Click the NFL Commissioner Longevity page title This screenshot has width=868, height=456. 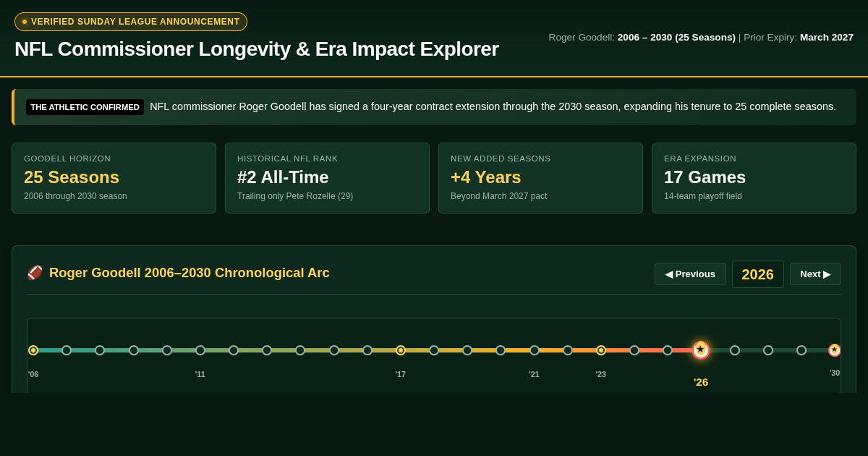tap(257, 49)
